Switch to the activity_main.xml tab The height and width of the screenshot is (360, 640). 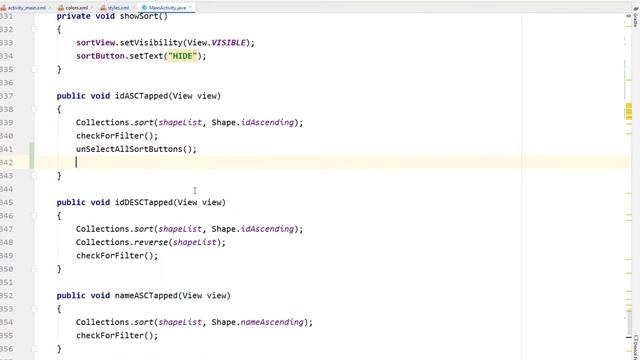(27, 8)
